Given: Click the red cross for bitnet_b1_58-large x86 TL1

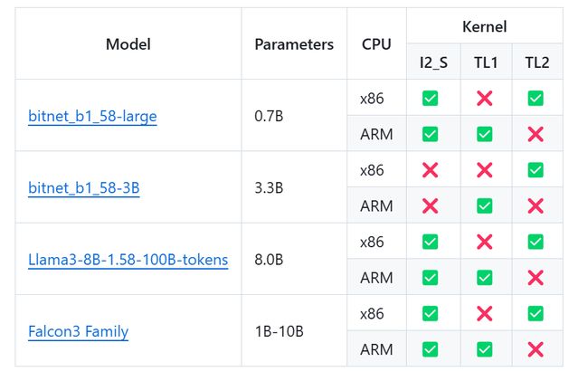Looking at the screenshot, I should coord(484,99).
